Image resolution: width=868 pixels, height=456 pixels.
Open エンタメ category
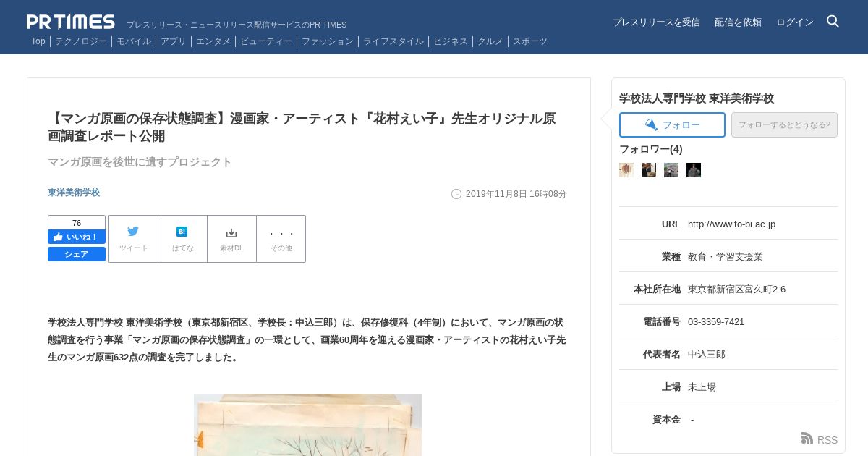pyautogui.click(x=213, y=41)
